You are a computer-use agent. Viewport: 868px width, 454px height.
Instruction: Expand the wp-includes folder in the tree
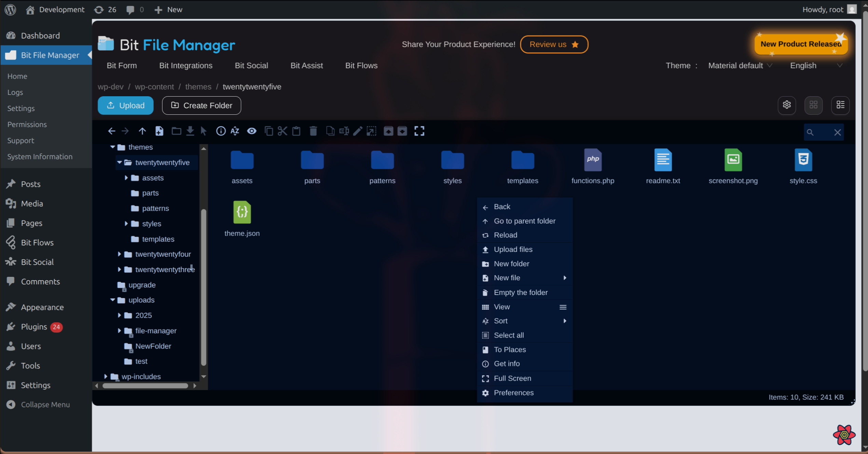(106, 377)
